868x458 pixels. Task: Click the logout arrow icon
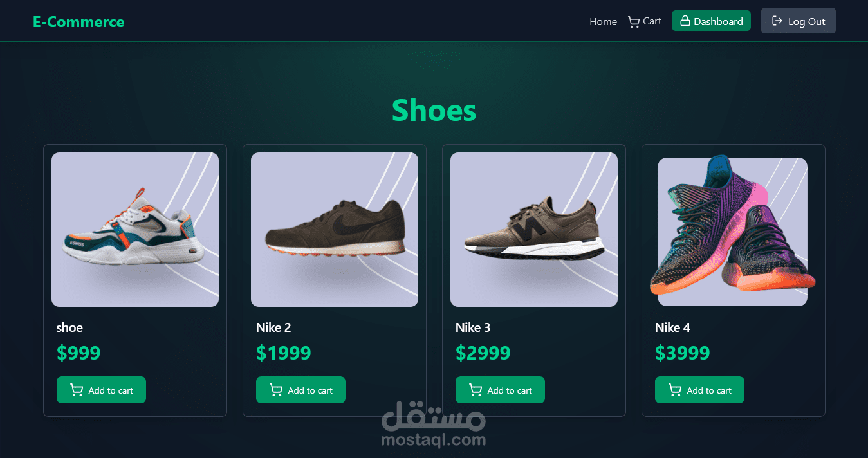[777, 21]
